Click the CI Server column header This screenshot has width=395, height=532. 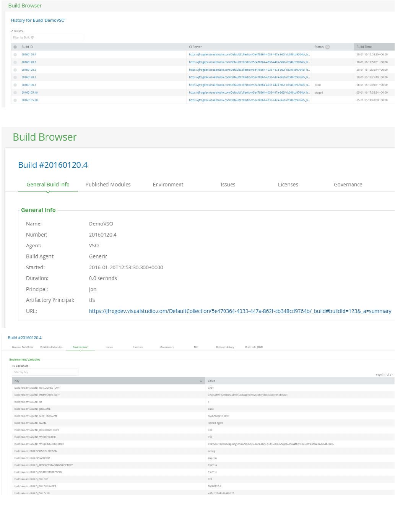point(195,47)
